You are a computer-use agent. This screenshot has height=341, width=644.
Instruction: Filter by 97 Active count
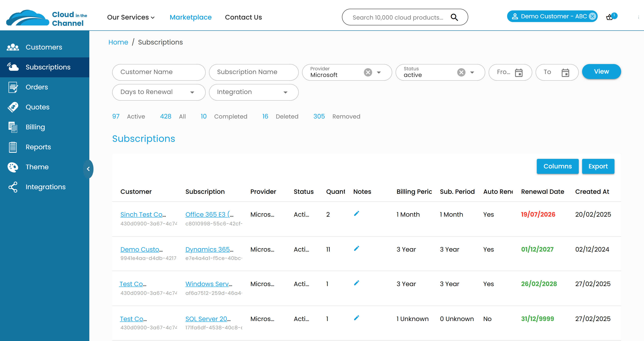129,117
